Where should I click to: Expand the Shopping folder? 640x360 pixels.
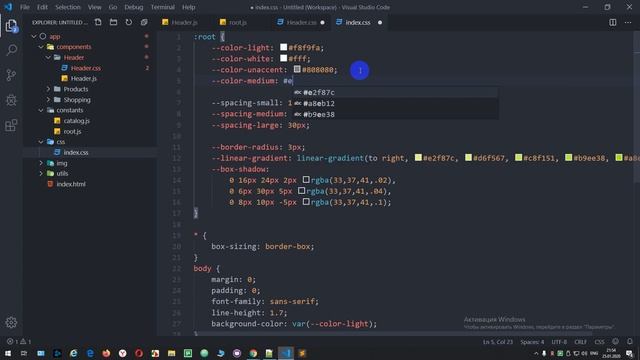click(x=48, y=100)
